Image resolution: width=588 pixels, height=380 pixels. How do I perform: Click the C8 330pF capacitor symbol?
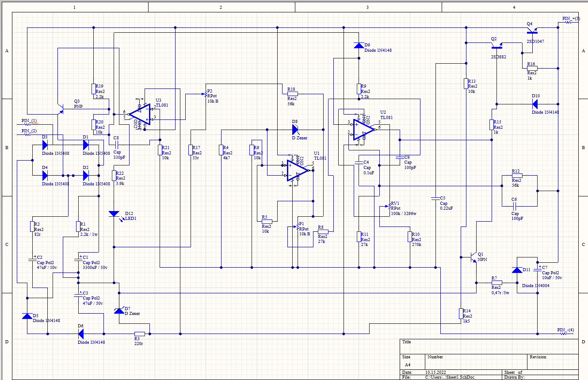117,145
